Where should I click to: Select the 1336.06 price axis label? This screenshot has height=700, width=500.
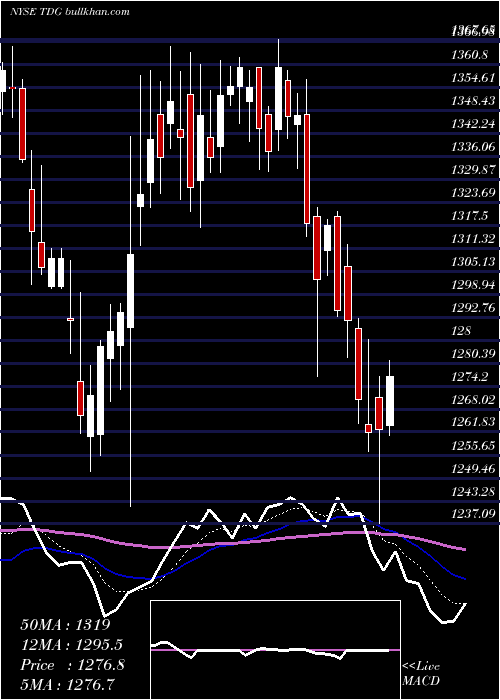pyautogui.click(x=473, y=147)
